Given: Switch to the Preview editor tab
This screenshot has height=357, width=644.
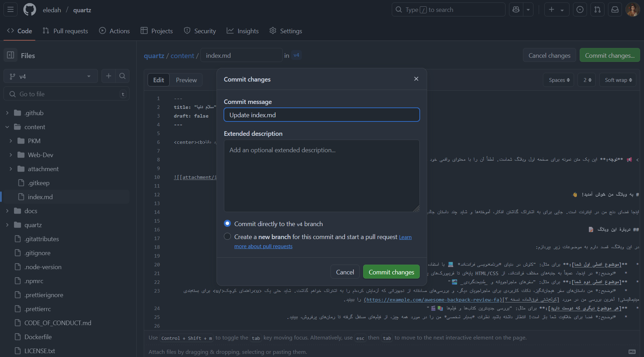Looking at the screenshot, I should (x=186, y=80).
